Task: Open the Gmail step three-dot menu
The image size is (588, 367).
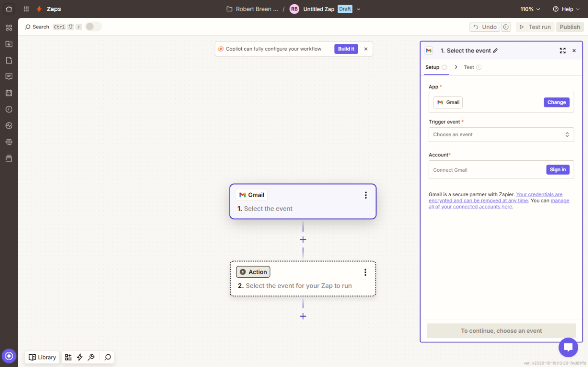Action: pyautogui.click(x=366, y=195)
